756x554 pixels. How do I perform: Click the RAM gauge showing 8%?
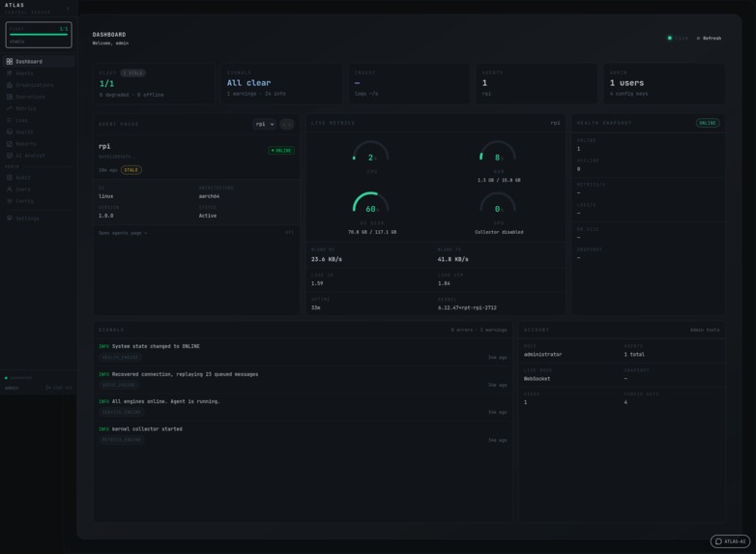(498, 153)
